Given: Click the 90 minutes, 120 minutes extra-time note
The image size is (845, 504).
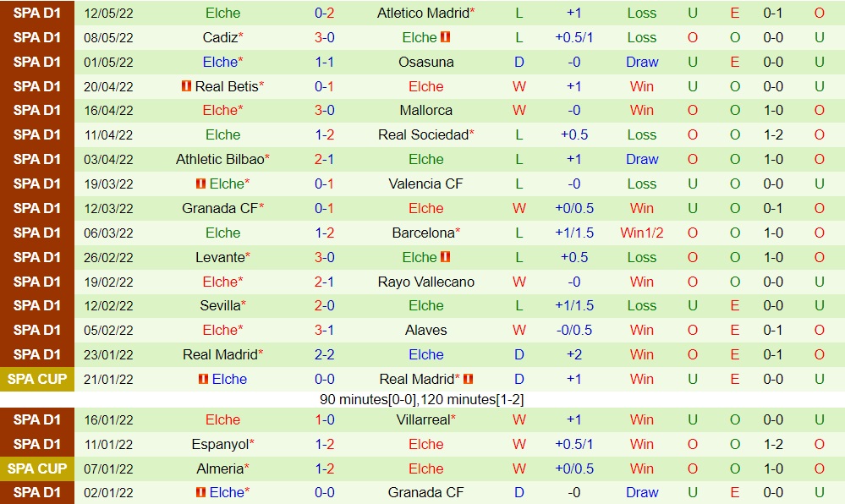Looking at the screenshot, I should pos(422,399).
